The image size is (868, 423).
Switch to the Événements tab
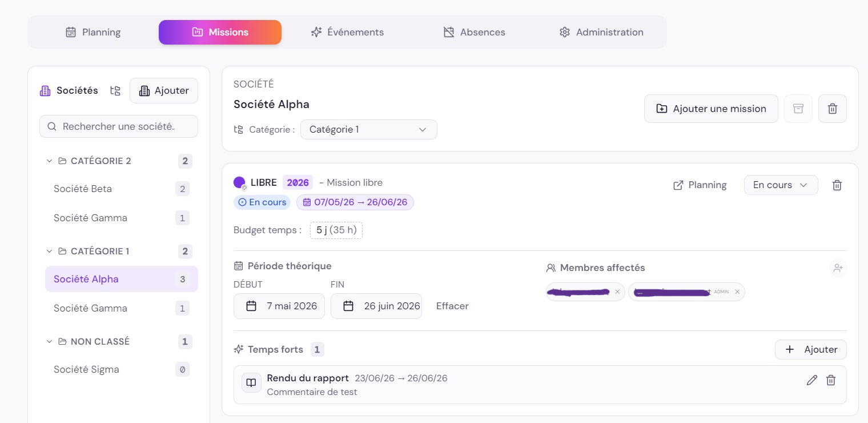[347, 32]
